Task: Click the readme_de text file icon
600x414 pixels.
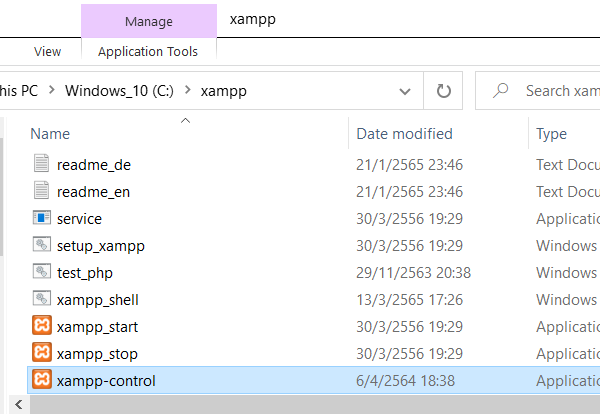Action: [41, 164]
